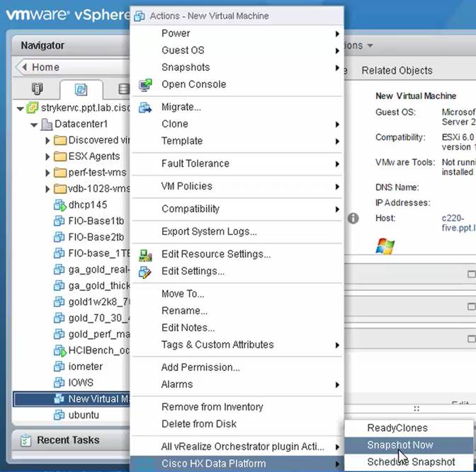Open the VM Policies submenu

pos(237,186)
